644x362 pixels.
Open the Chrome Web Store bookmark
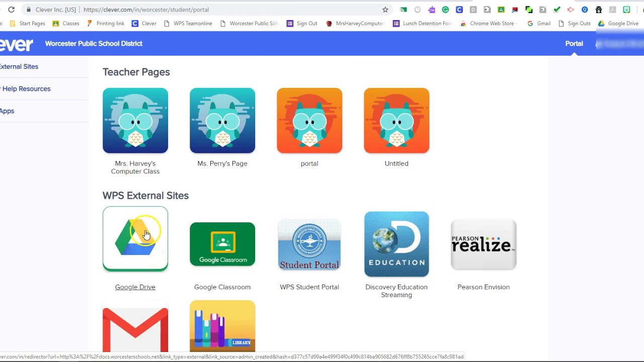[489, 23]
